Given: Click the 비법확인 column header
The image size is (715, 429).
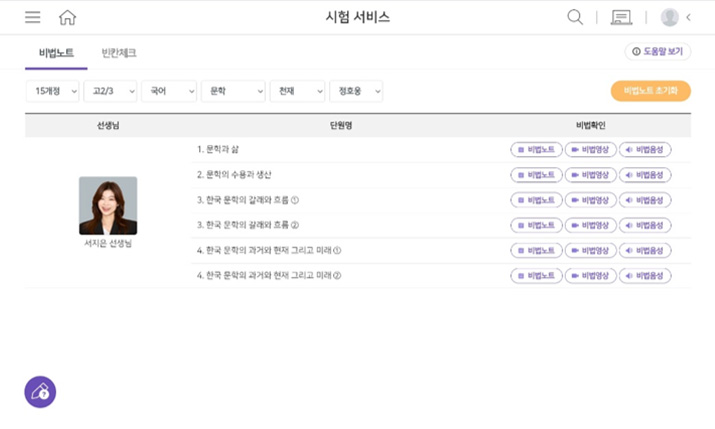Looking at the screenshot, I should pyautogui.click(x=591, y=125).
